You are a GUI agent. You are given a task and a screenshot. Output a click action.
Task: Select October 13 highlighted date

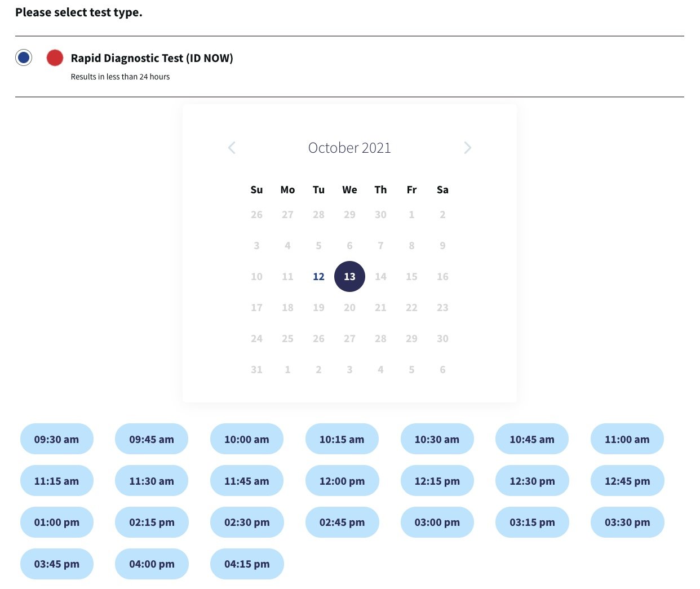coord(349,277)
